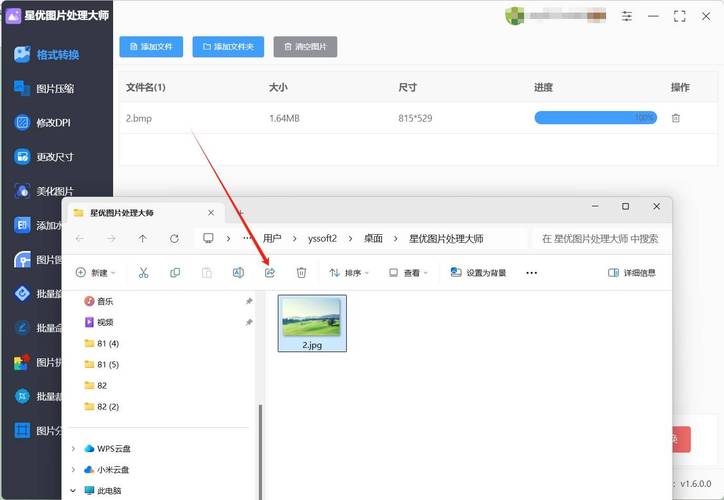Open folder 82 (2) in navigation pane

tap(102, 407)
